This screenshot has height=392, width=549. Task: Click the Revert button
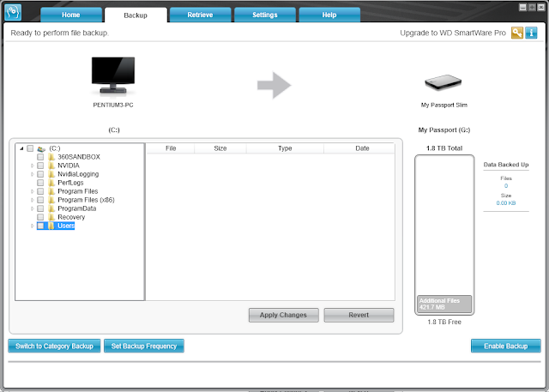click(x=359, y=315)
